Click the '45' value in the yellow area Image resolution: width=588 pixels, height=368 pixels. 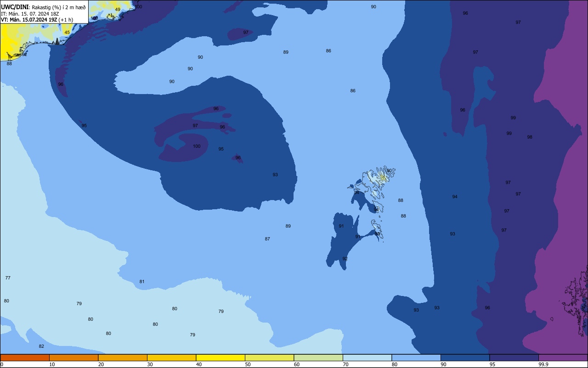pyautogui.click(x=67, y=33)
